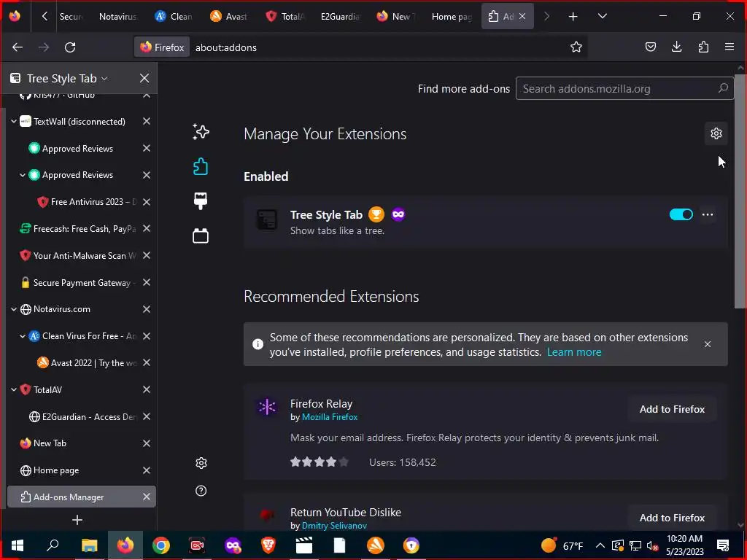Open the taskbar search

(53, 545)
